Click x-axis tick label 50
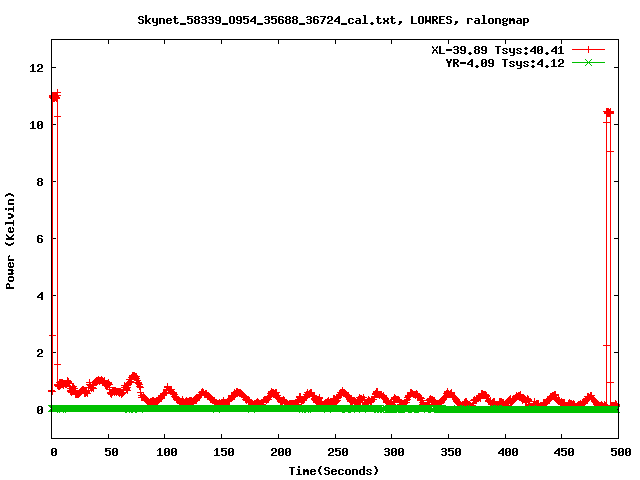The height and width of the screenshot is (480, 640). [x=111, y=452]
